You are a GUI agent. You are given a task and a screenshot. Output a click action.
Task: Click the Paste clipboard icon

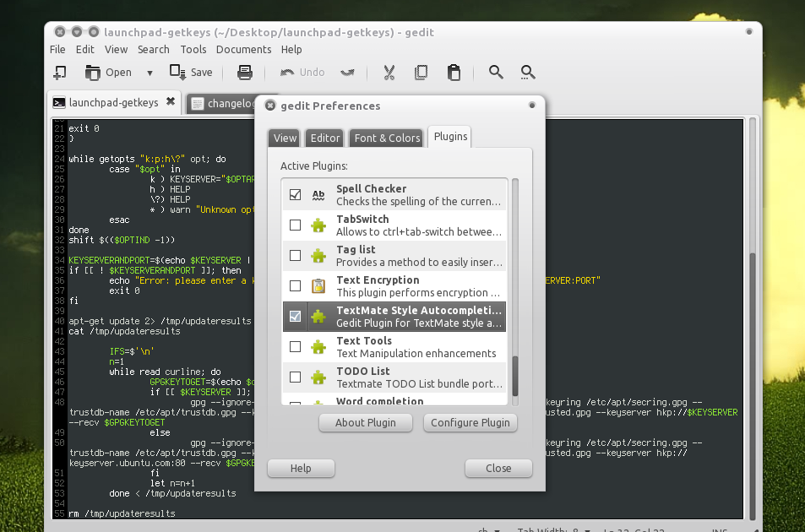[x=454, y=73]
